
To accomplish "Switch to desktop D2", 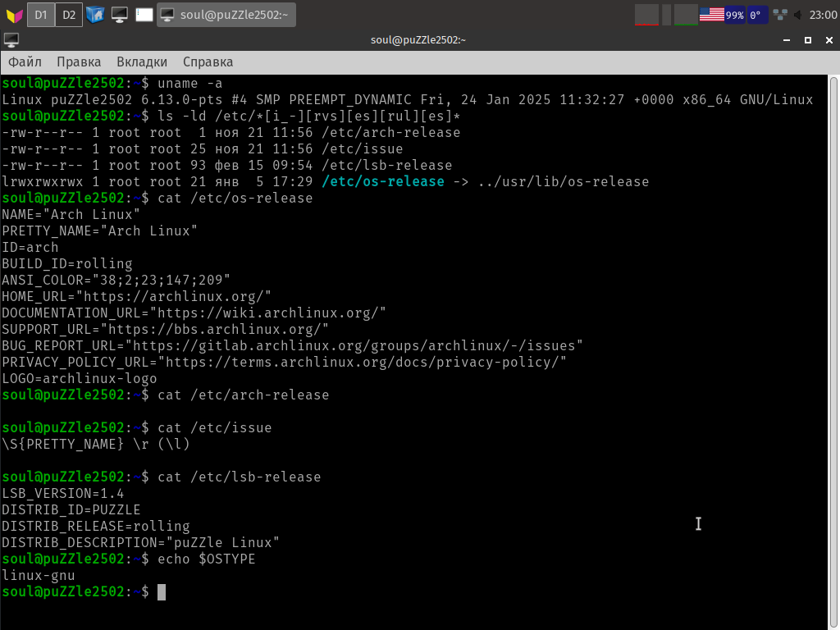I will click(69, 15).
